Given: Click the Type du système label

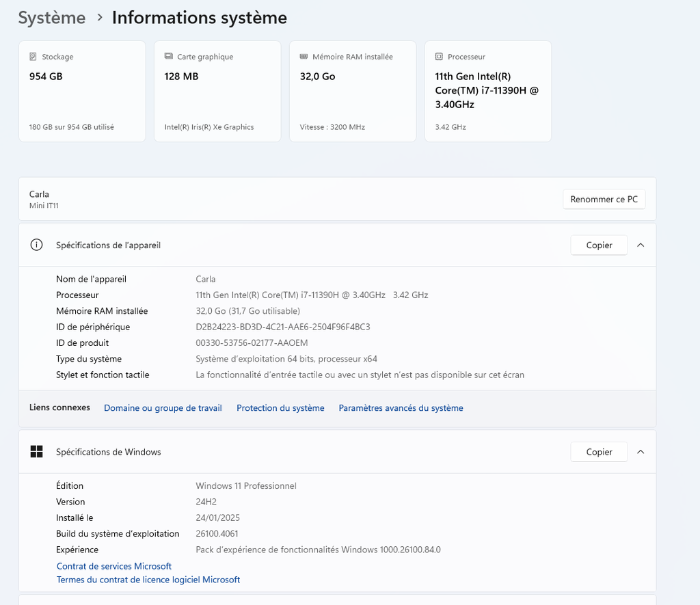Looking at the screenshot, I should [88, 358].
